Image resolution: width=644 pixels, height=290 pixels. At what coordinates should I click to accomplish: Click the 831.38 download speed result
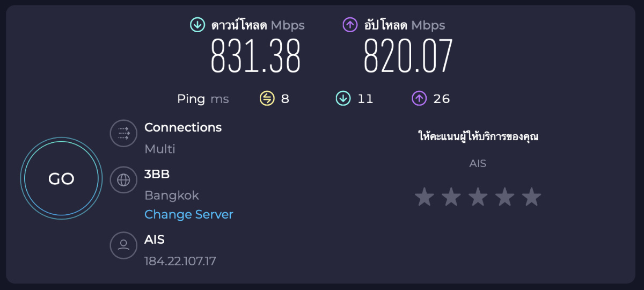[255, 56]
